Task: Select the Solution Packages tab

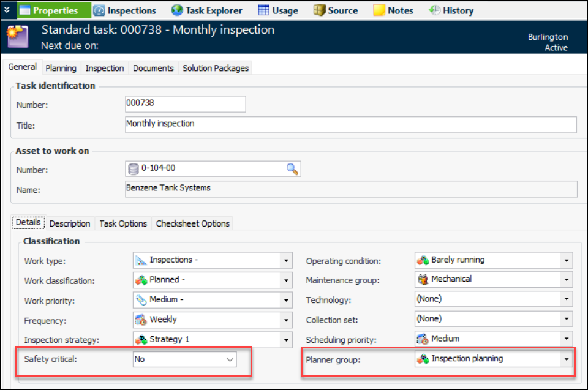Action: [216, 68]
